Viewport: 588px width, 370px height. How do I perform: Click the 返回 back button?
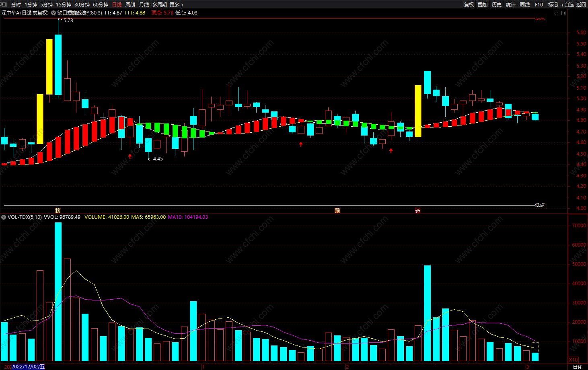point(581,5)
